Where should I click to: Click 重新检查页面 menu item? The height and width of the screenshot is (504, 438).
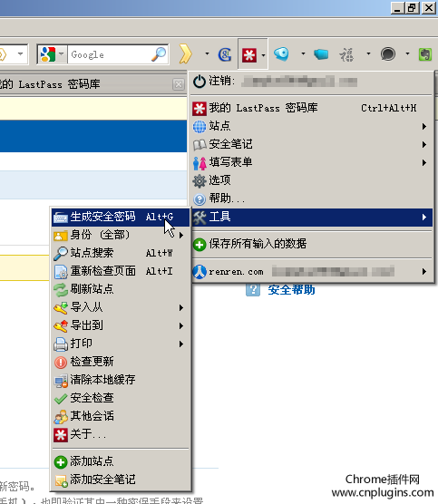coord(121,271)
